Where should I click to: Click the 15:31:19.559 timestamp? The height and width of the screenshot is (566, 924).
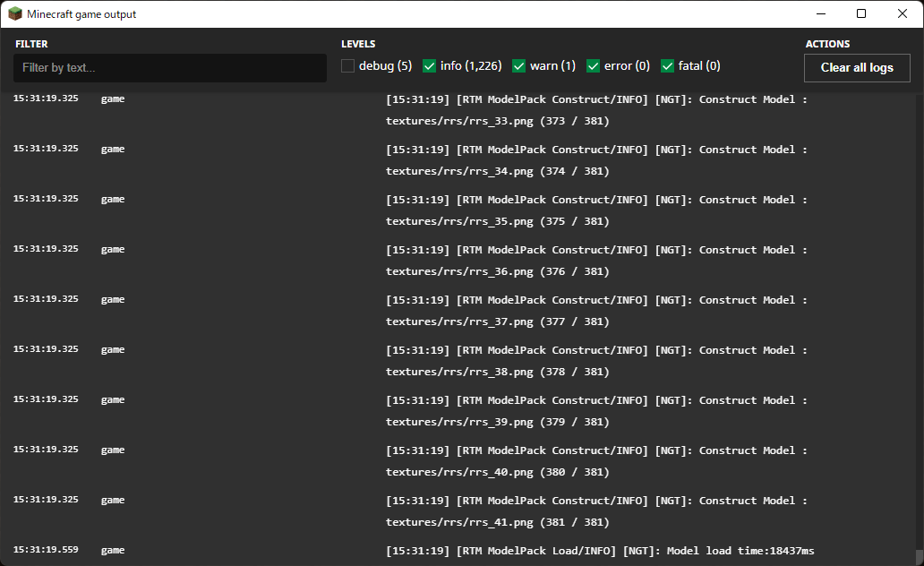(x=46, y=550)
